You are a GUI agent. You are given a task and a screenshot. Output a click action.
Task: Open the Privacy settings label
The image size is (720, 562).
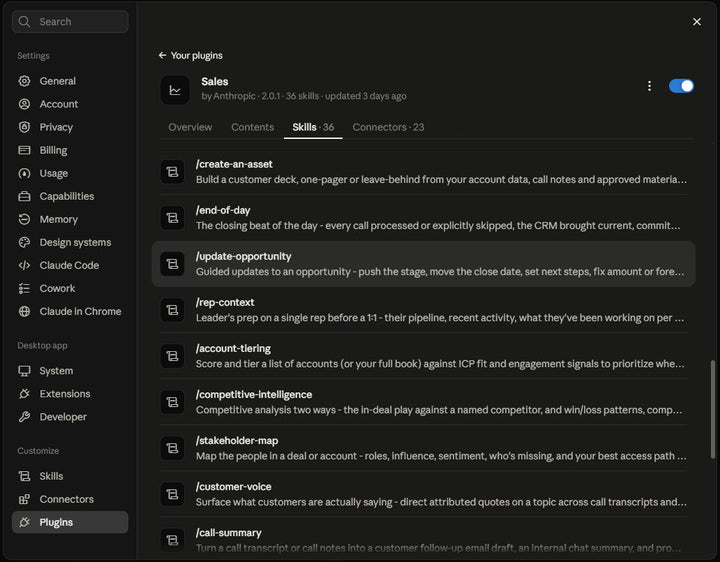56,127
